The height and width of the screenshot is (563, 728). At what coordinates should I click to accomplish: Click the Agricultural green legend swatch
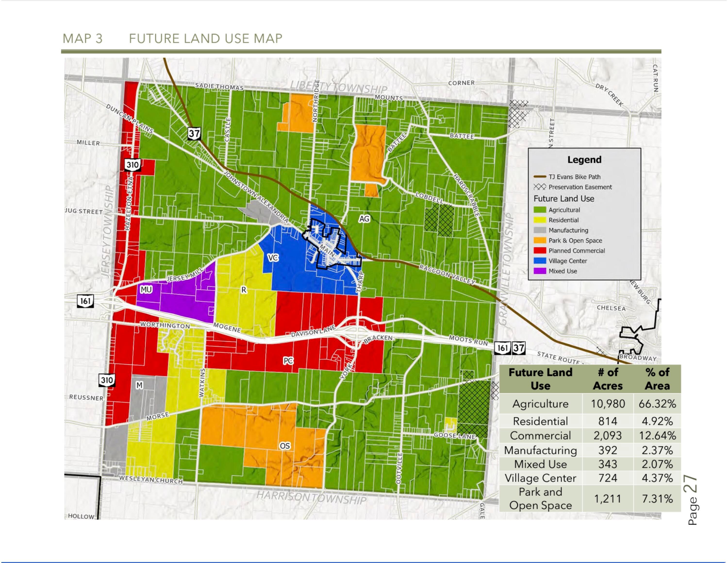[x=540, y=210]
